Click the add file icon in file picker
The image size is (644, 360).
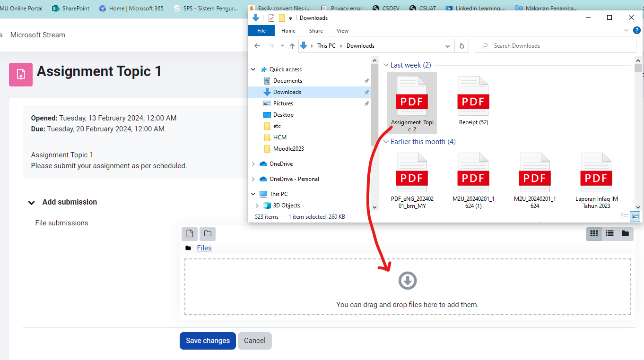click(x=190, y=233)
